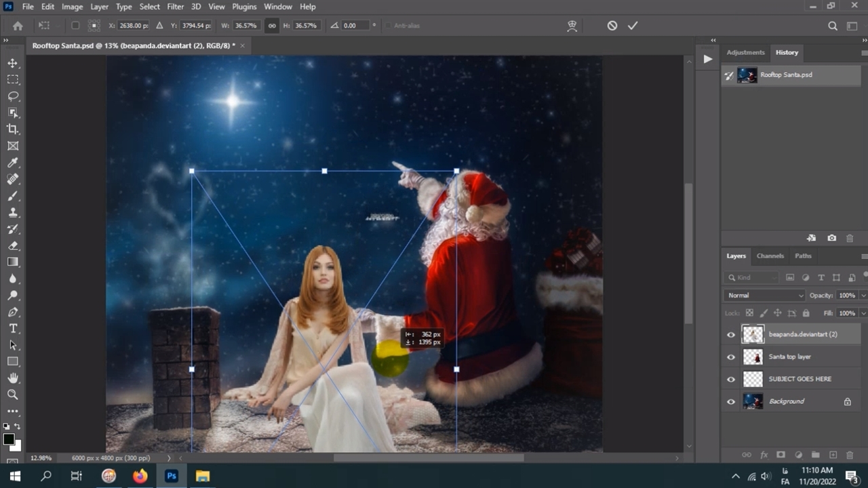Screen dimensions: 868x488
Task: Pick the Eyedropper tool
Action: pyautogui.click(x=13, y=163)
